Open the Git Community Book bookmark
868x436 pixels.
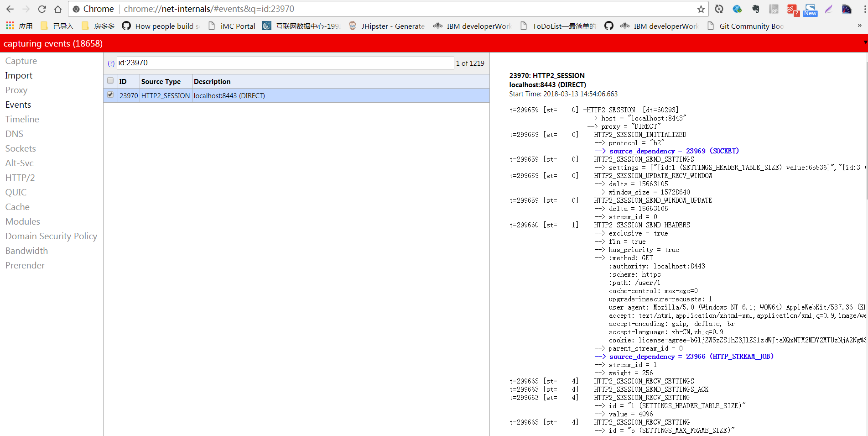[x=745, y=26]
